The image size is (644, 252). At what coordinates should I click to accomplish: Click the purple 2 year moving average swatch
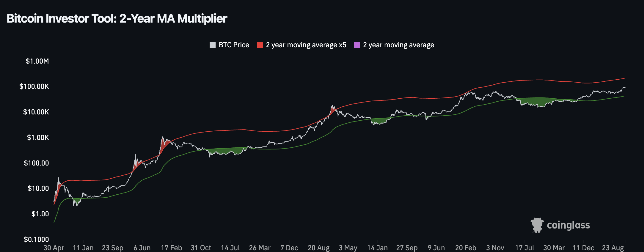357,45
